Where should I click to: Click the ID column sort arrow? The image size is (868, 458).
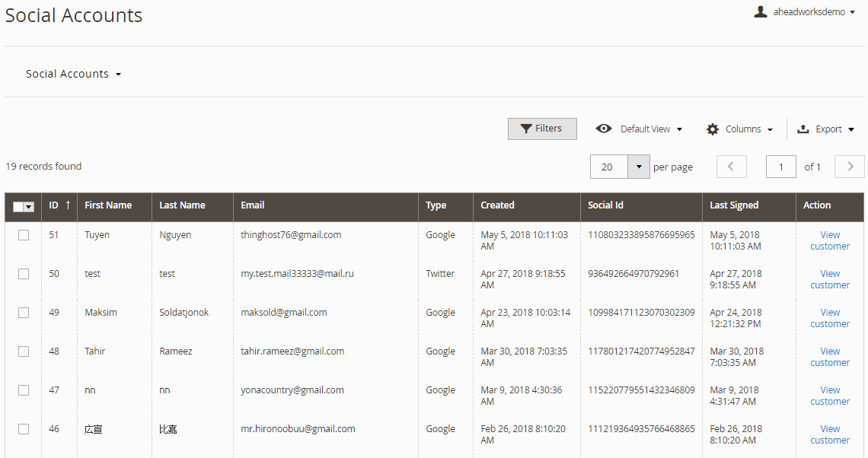point(68,205)
